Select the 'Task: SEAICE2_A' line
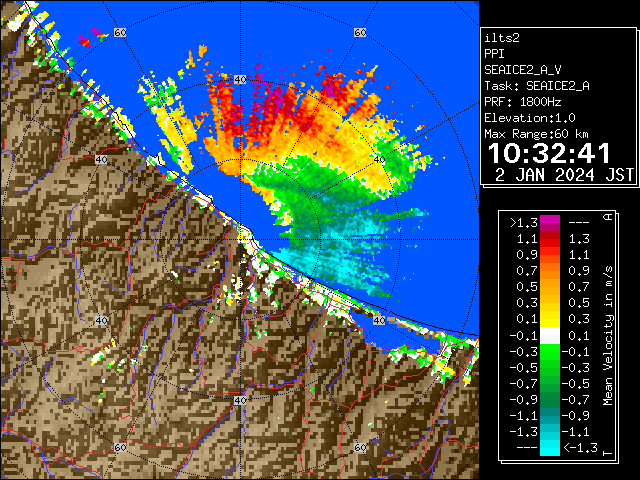The height and width of the screenshot is (480, 640). click(x=537, y=86)
